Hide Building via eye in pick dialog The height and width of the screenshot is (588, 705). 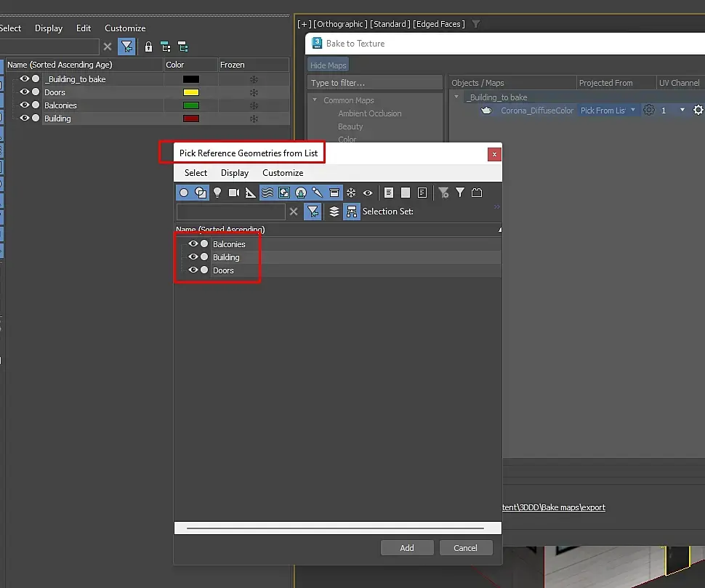(193, 257)
